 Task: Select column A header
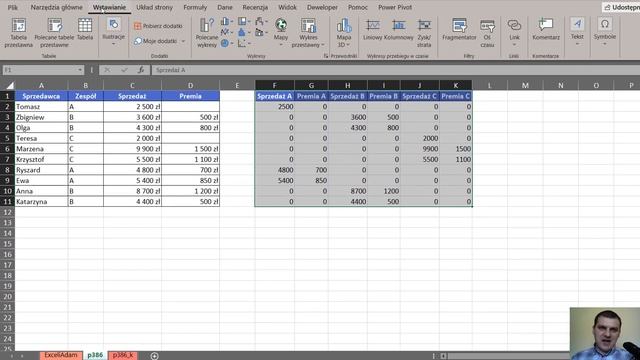tap(41, 85)
